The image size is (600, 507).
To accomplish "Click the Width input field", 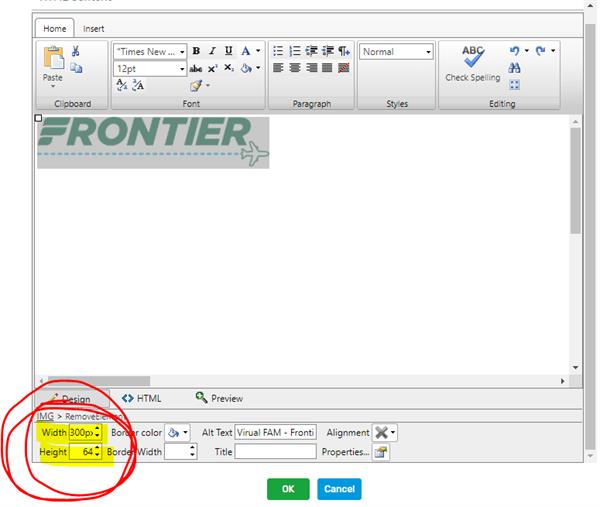I will (x=82, y=433).
